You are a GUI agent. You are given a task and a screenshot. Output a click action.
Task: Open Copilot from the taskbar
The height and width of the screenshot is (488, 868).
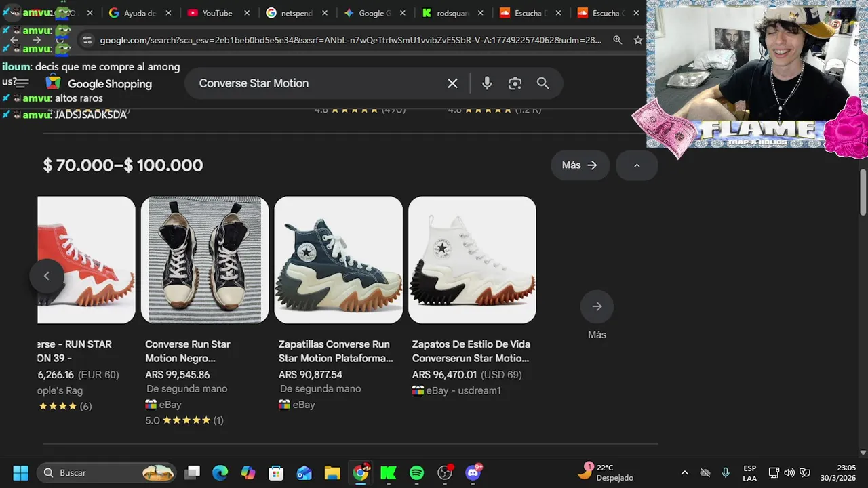pyautogui.click(x=248, y=472)
